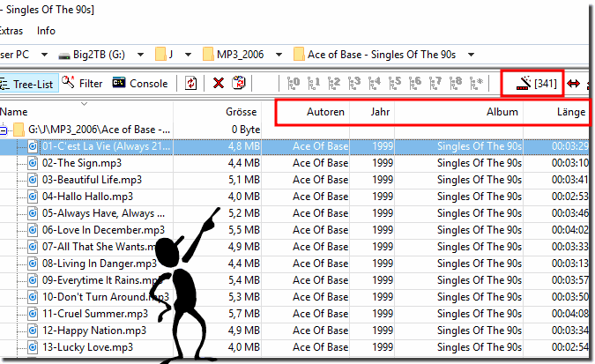Image resolution: width=595 pixels, height=364 pixels.
Task: Expand tree to level 4 icon
Action: pyautogui.click(x=375, y=83)
